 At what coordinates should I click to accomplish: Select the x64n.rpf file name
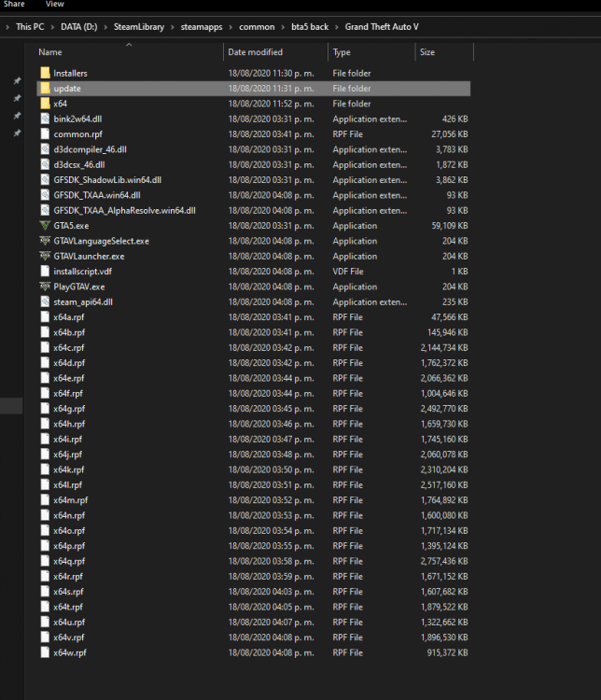coord(69,515)
